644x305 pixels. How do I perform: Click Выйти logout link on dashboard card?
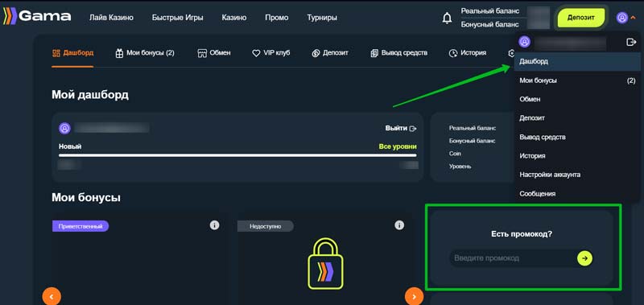click(x=401, y=129)
